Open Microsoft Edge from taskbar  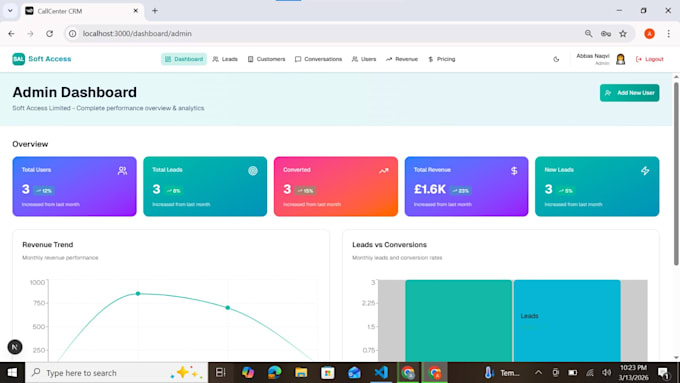275,373
